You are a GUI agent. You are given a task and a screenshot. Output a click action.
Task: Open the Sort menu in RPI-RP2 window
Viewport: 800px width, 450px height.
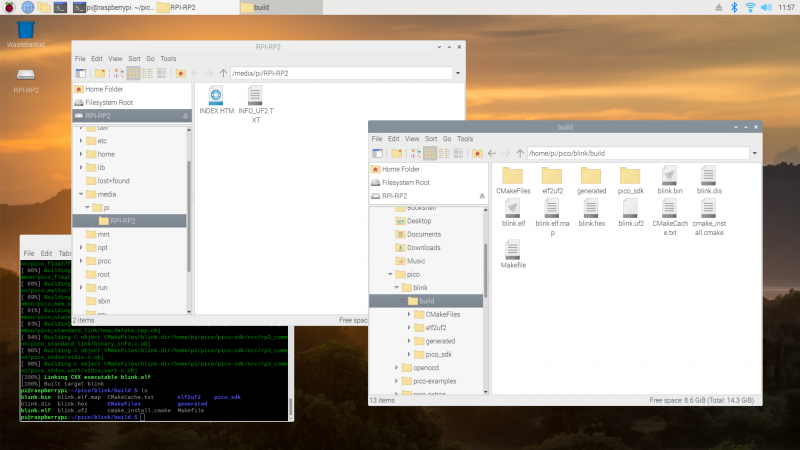click(134, 58)
